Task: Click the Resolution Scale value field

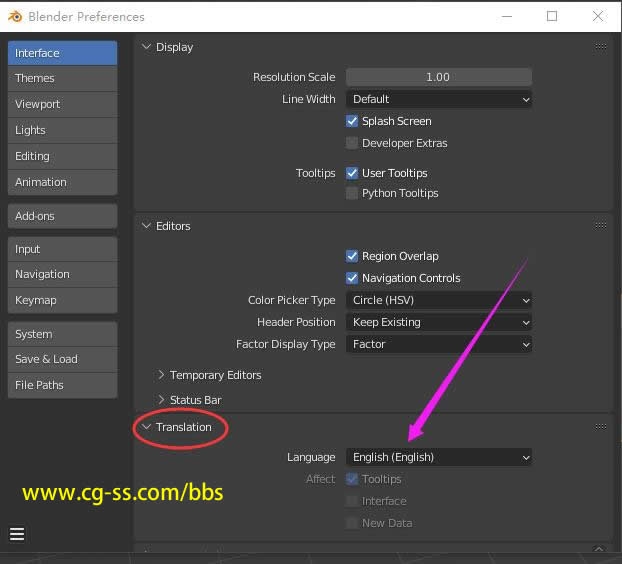Action: click(438, 77)
